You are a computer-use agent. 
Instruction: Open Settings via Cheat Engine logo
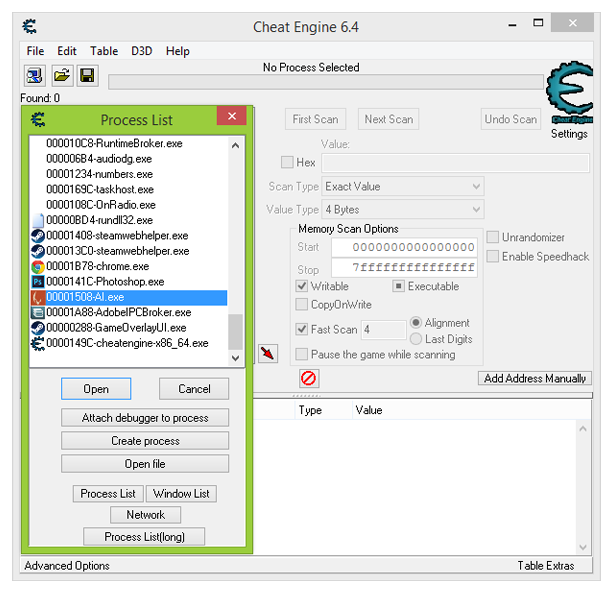coord(569,94)
